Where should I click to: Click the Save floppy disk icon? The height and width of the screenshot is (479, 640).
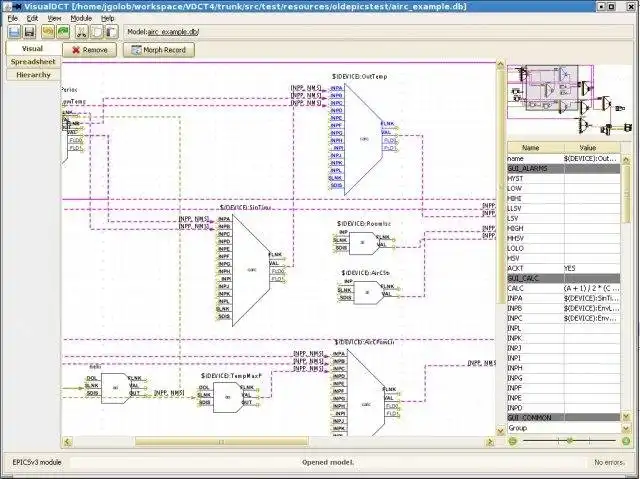(x=29, y=32)
